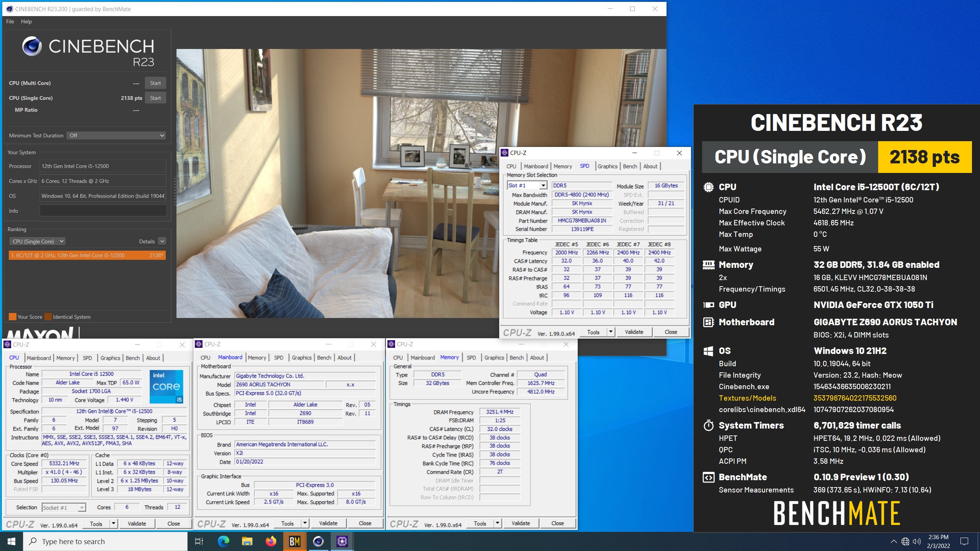Image resolution: width=980 pixels, height=551 pixels.
Task: Click Identical System legend swatch
Action: pyautogui.click(x=48, y=316)
